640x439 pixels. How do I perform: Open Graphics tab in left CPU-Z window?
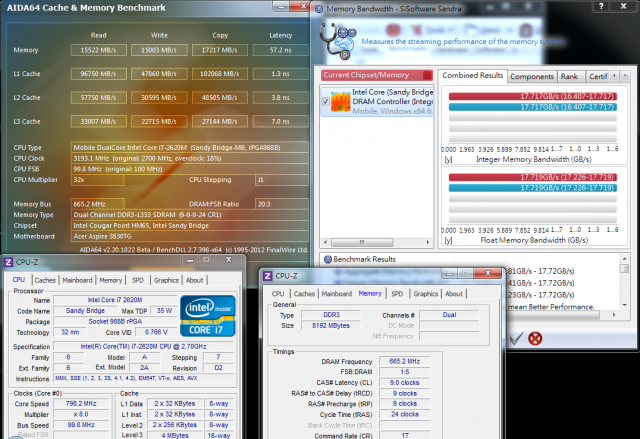166,280
